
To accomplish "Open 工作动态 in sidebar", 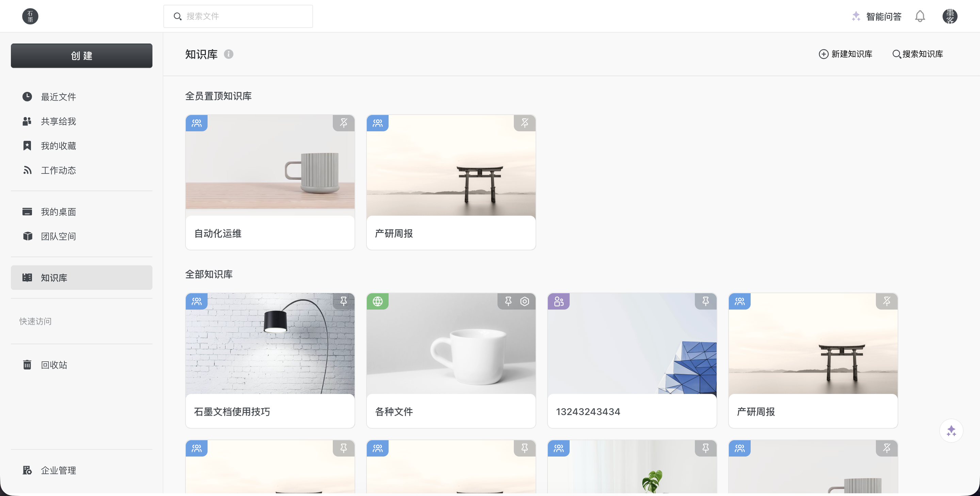I will (81, 170).
